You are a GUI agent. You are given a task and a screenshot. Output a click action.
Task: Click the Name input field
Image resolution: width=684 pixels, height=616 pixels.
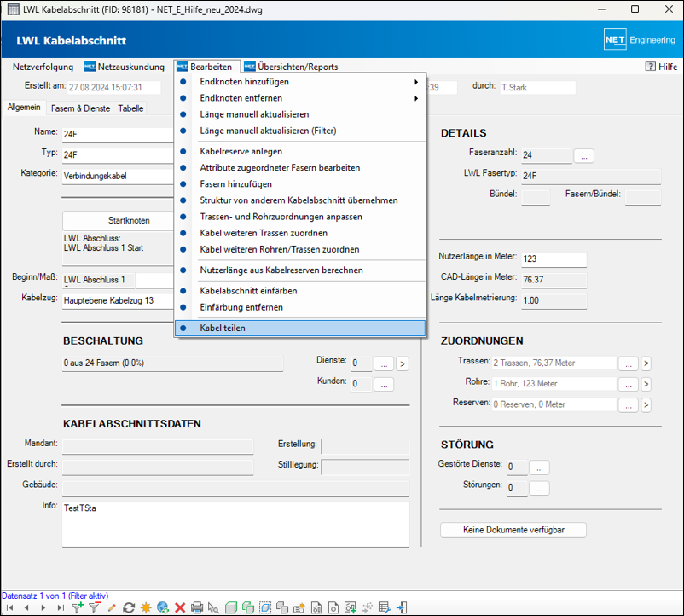118,134
